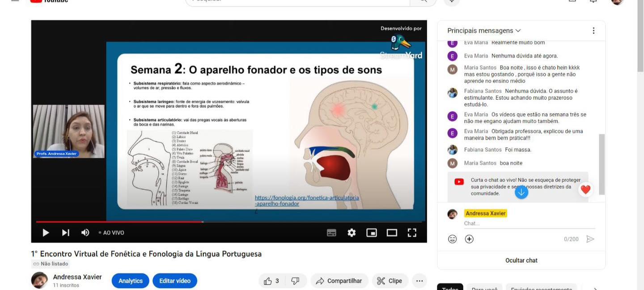Send the chat message arrow
This screenshot has width=644, height=290.
[x=590, y=239]
